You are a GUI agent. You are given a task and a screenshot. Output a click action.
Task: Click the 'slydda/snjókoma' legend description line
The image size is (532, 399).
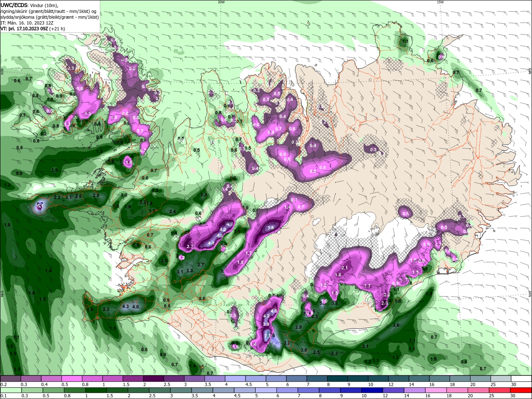coord(49,17)
